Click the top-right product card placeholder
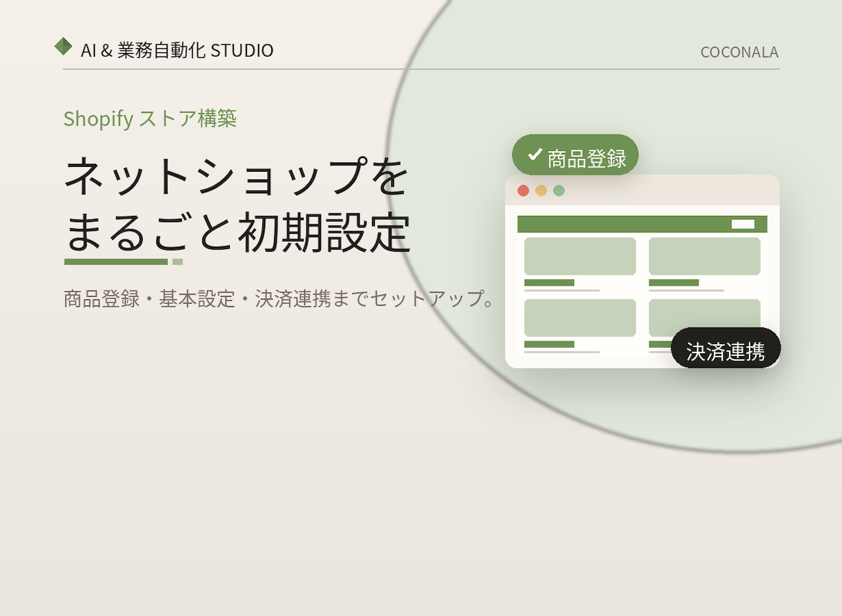 [705, 257]
